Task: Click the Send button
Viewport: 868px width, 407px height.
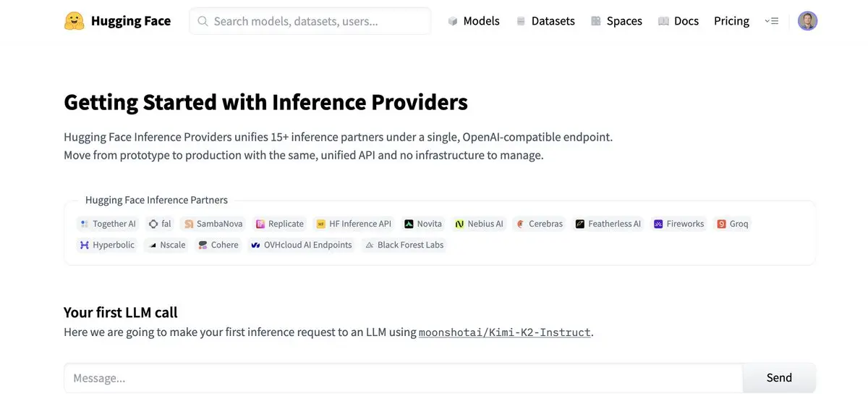Action: click(779, 377)
